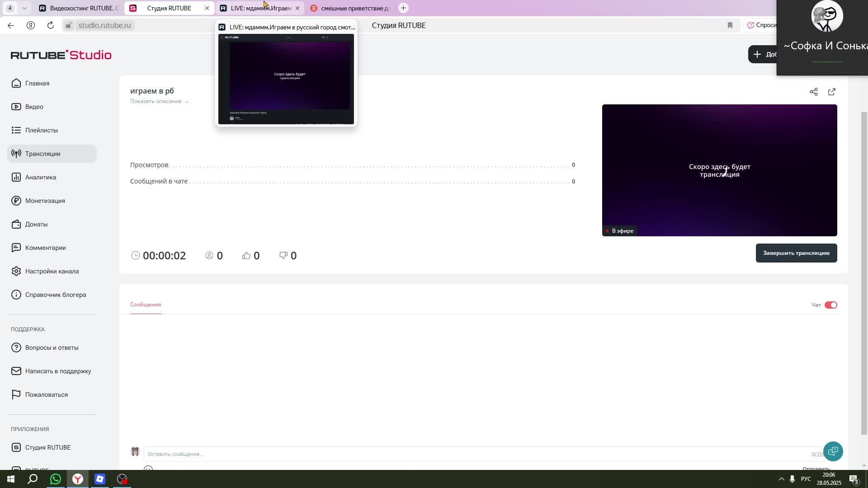This screenshot has width=868, height=488.
Task: Go to Донаты
Action: click(x=52, y=224)
